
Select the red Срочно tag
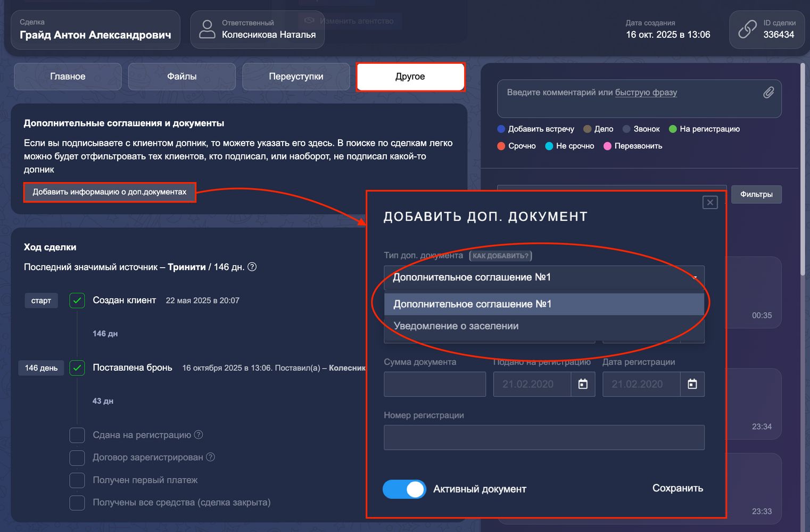click(516, 146)
